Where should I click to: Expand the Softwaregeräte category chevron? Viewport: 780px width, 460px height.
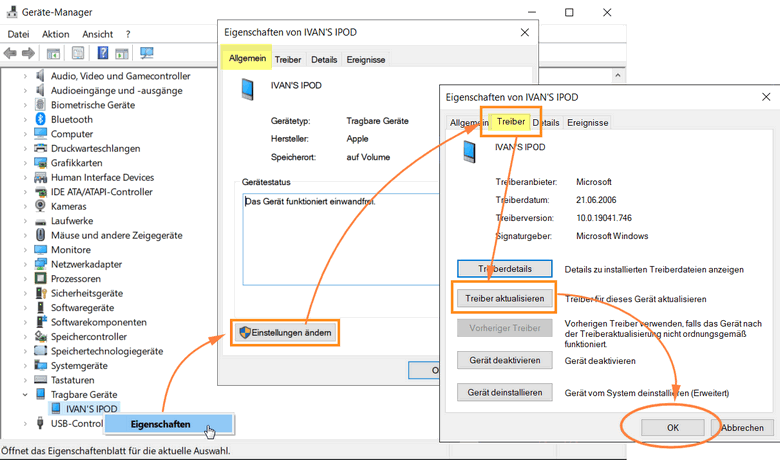click(x=25, y=307)
